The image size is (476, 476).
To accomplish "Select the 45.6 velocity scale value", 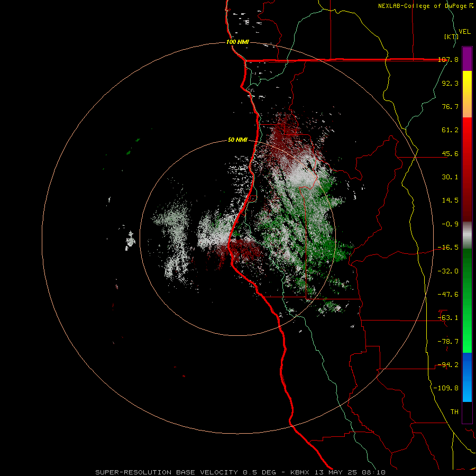I will 450,153.
